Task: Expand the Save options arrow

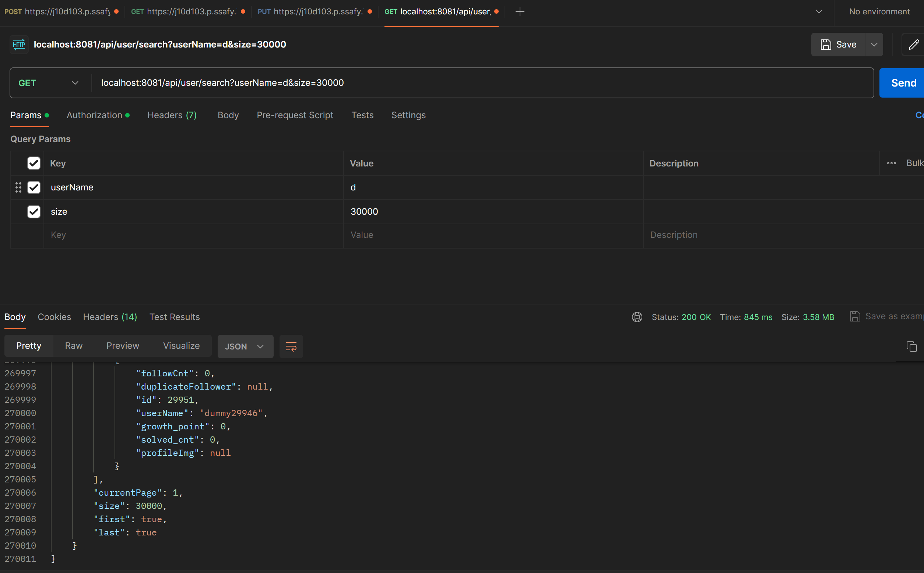Action: coord(874,45)
